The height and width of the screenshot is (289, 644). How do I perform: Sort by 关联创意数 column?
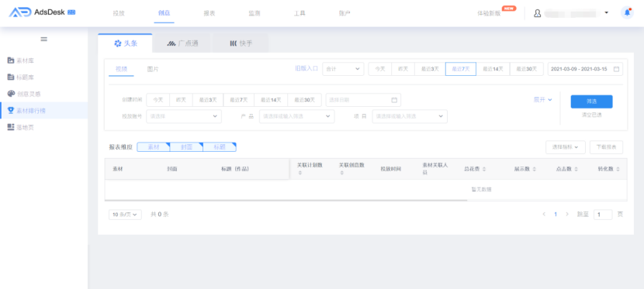(341, 173)
